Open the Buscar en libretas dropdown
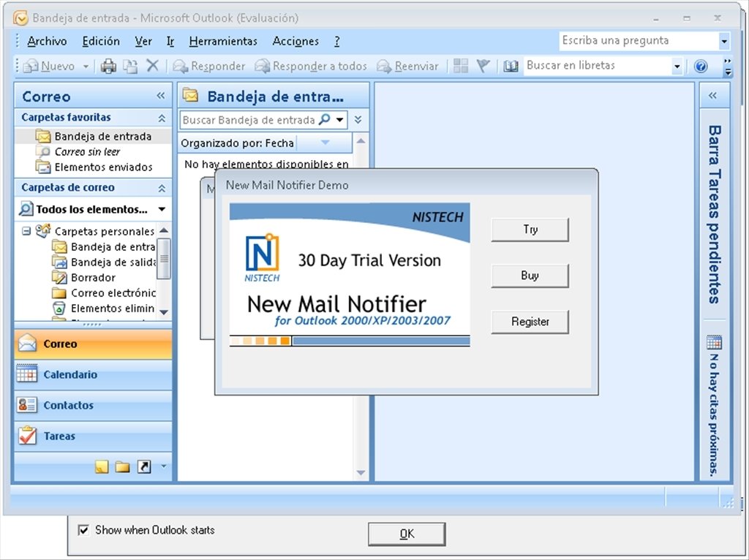The height and width of the screenshot is (560, 749). pyautogui.click(x=677, y=66)
